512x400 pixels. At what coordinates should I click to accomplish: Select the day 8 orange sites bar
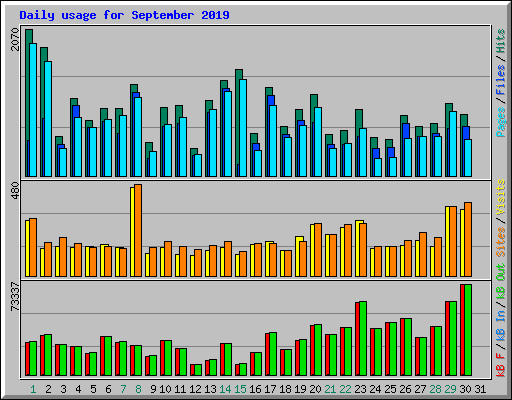coord(138,231)
